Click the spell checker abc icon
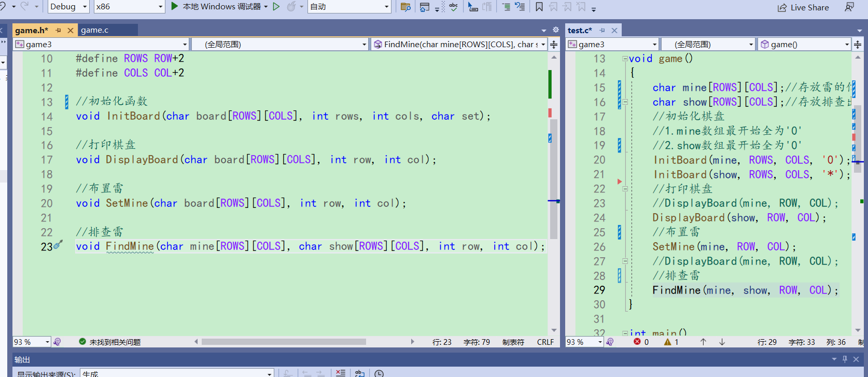868x377 pixels. tap(454, 7)
